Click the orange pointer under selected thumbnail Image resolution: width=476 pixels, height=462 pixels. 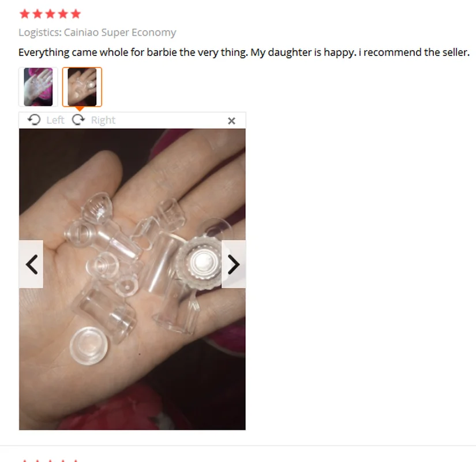(80, 109)
